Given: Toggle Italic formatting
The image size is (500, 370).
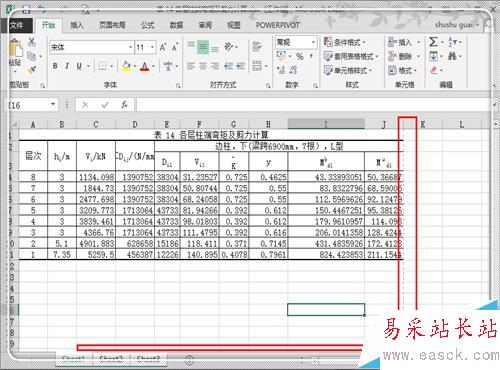Looking at the screenshot, I should click(67, 66).
